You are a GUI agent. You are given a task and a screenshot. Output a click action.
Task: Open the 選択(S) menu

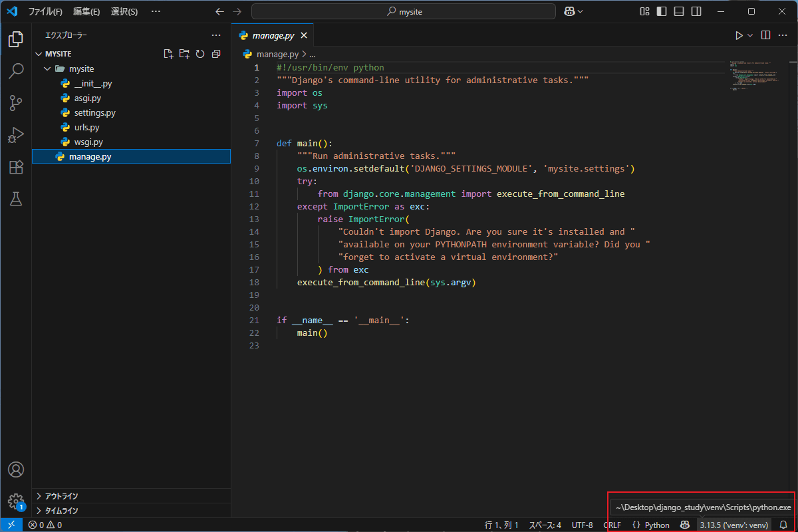click(124, 11)
